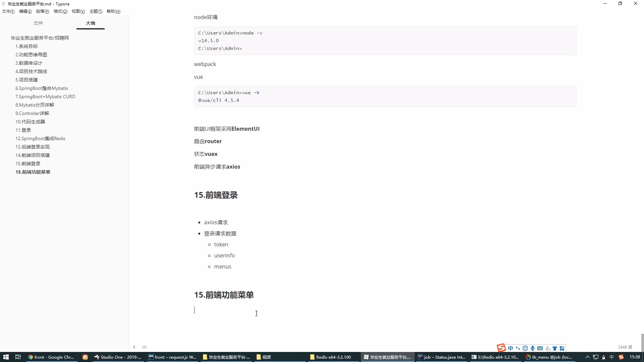Click the 2448 词 word count
The width and height of the screenshot is (644, 362).
click(x=624, y=347)
